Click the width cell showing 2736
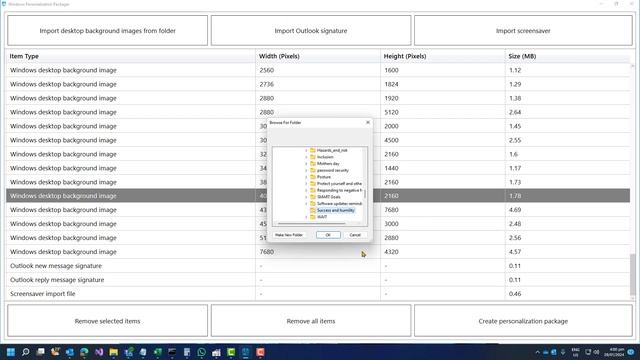Viewport: 640px width, 360px height. click(318, 84)
